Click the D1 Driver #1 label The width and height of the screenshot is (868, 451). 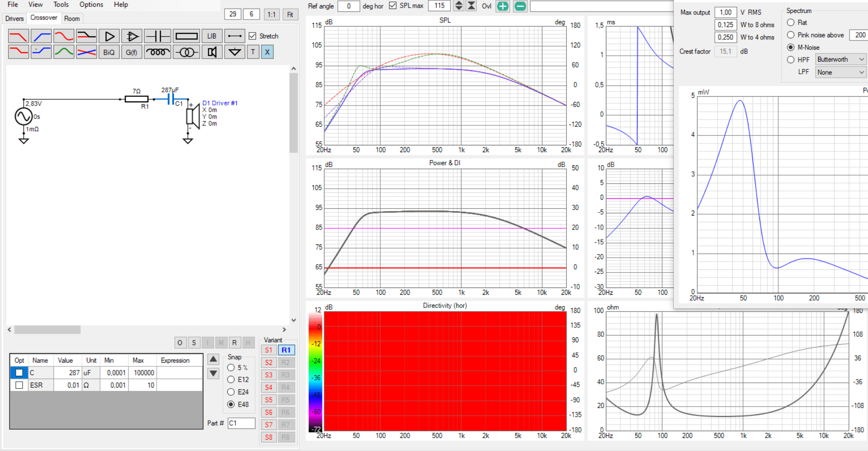(220, 103)
